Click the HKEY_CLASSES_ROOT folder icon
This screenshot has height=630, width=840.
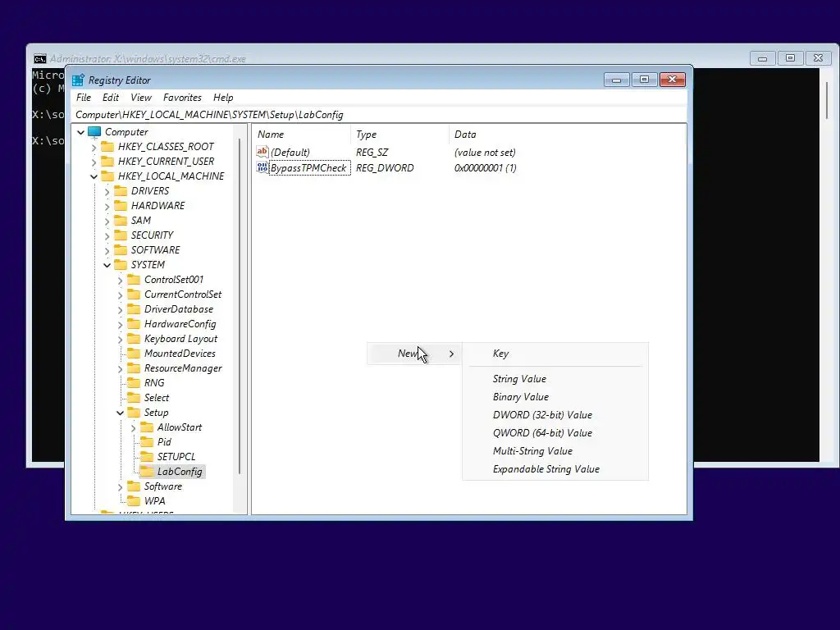pyautogui.click(x=107, y=147)
